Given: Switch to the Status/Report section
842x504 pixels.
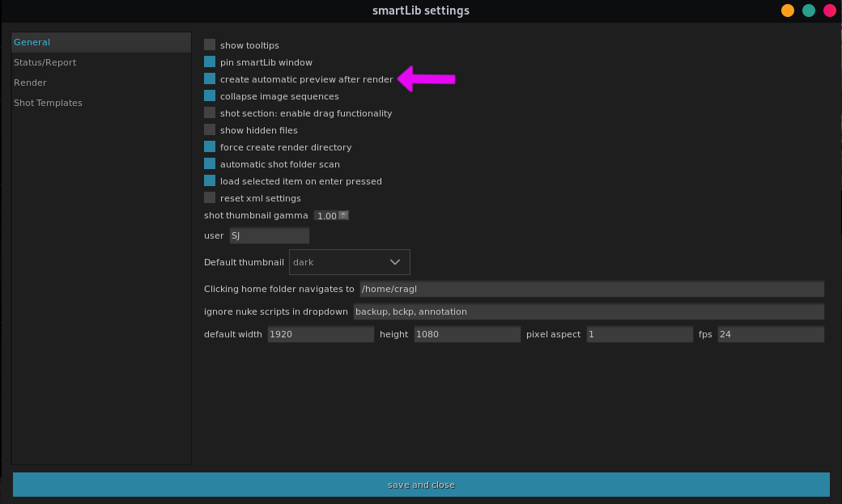Looking at the screenshot, I should pos(45,61).
